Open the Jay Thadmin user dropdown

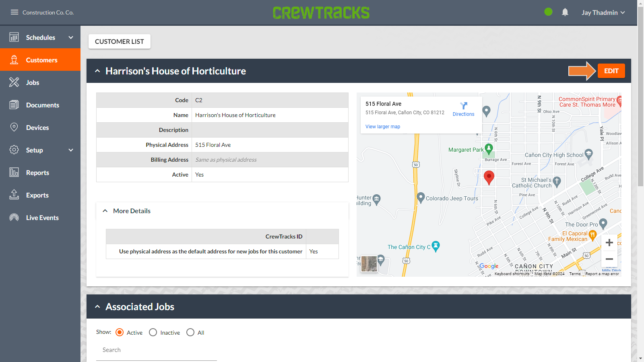[603, 12]
